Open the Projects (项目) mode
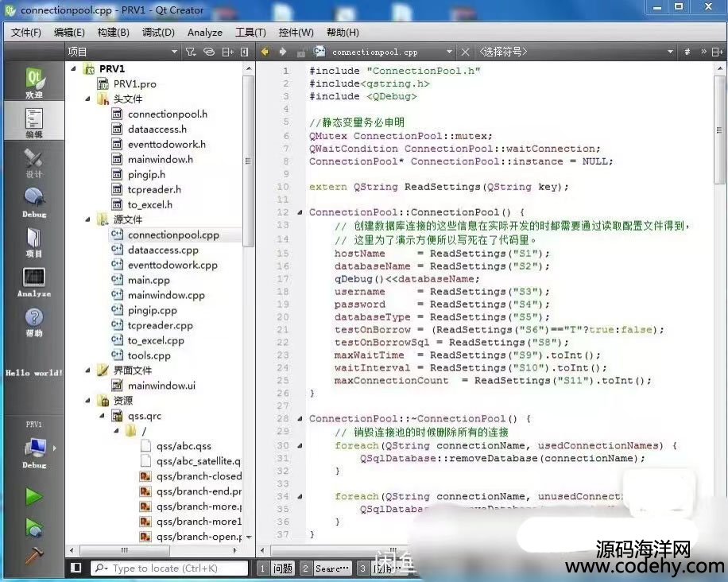 [34, 242]
